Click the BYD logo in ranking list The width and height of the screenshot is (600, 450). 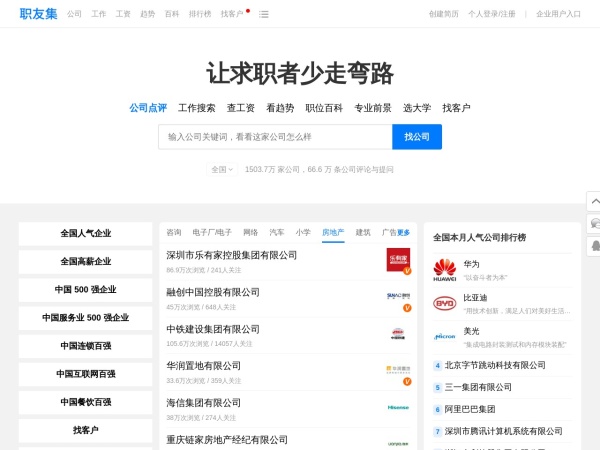click(444, 302)
